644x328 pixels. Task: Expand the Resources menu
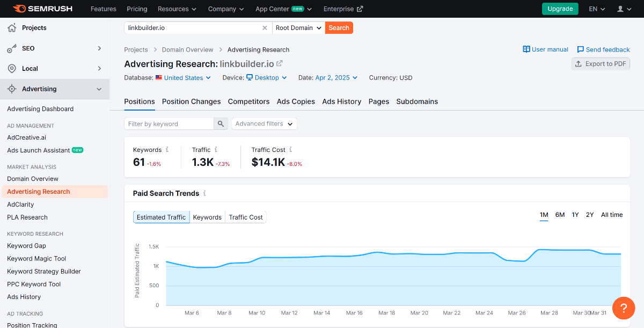pyautogui.click(x=177, y=9)
